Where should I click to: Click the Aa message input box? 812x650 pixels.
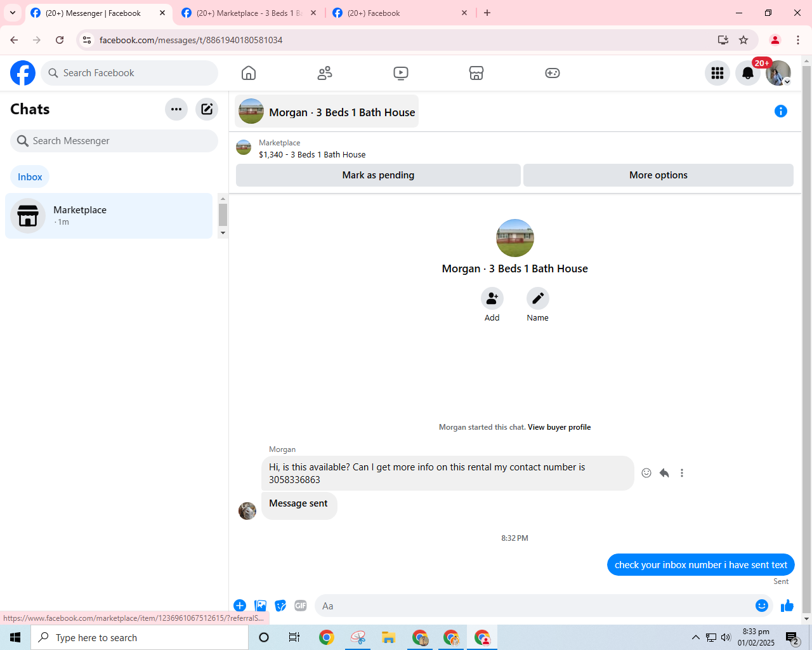[x=533, y=606]
